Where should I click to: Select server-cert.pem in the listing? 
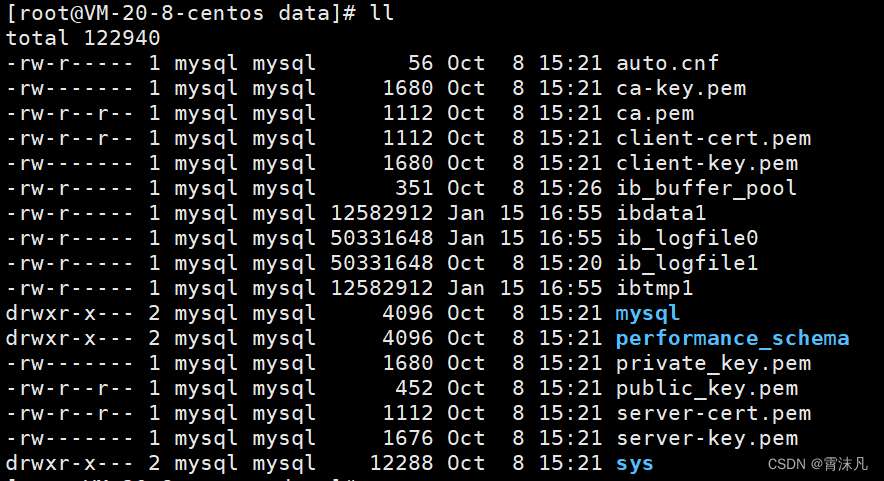713,413
